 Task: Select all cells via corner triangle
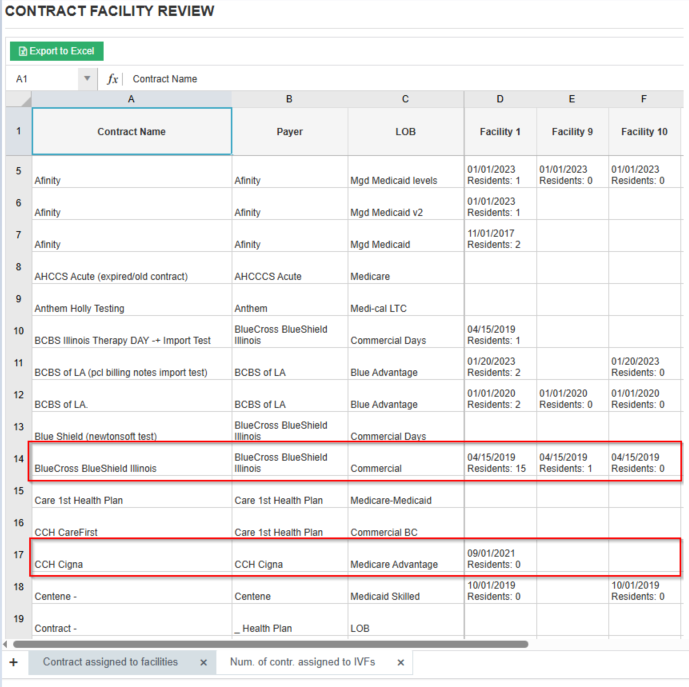[19, 99]
